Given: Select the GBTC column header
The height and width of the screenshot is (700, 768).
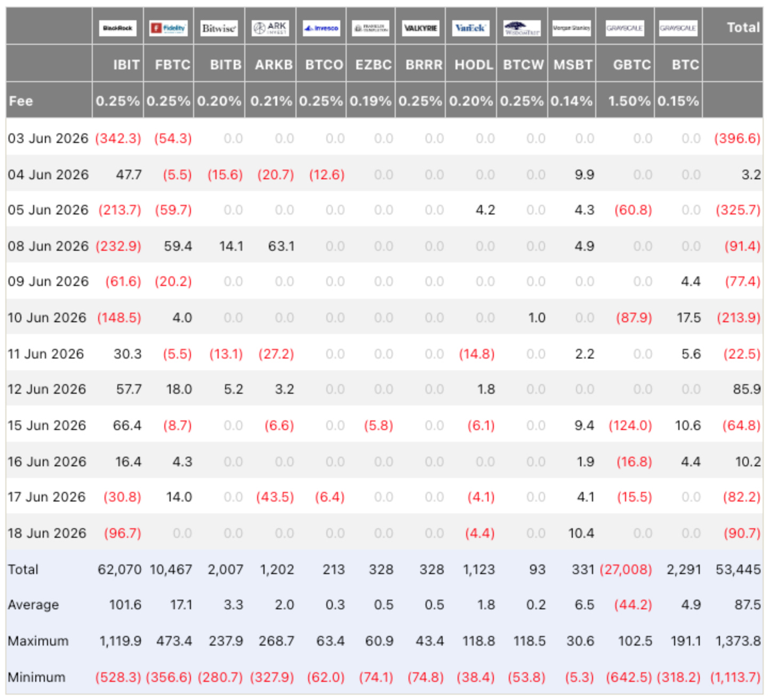Looking at the screenshot, I should pos(632,65).
